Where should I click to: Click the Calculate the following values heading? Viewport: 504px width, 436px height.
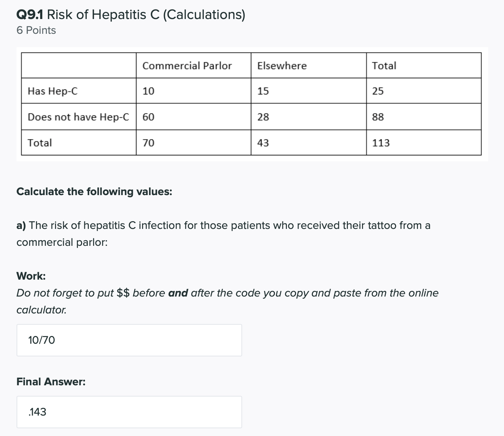pos(94,192)
